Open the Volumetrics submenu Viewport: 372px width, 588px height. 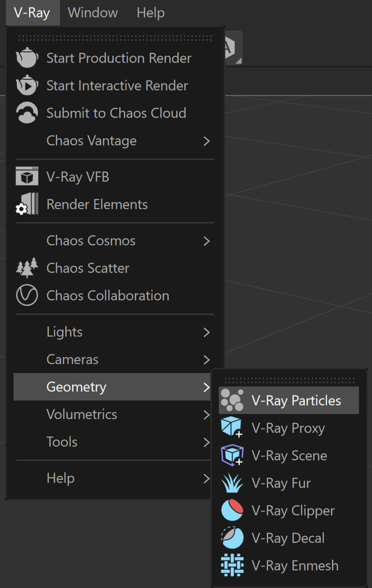click(112, 414)
